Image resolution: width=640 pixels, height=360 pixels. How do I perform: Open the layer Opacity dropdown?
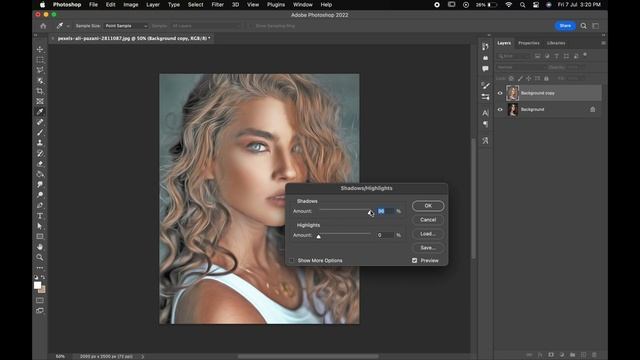576,67
